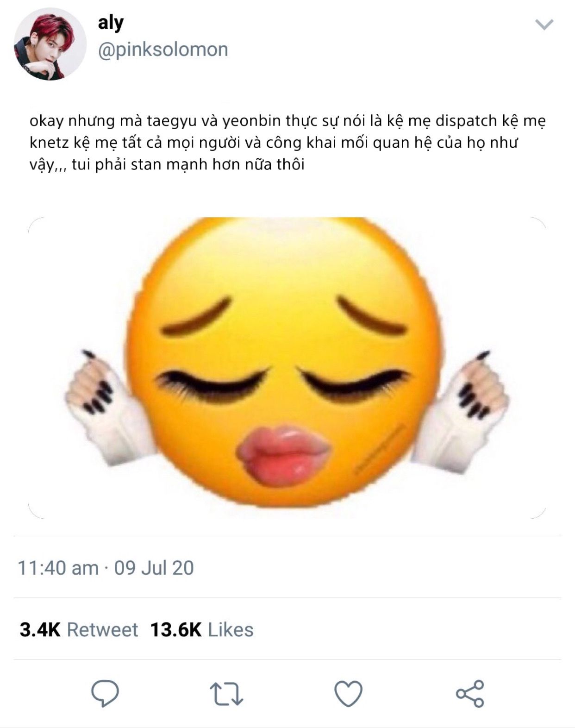Viewport: 575px width, 728px height.
Task: View the kissing emoji image attachment
Action: [x=287, y=367]
